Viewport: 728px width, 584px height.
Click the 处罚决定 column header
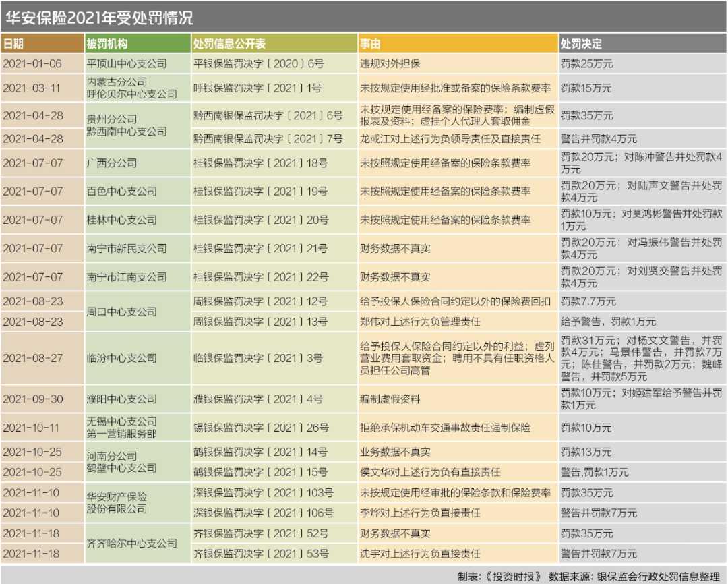pos(642,44)
